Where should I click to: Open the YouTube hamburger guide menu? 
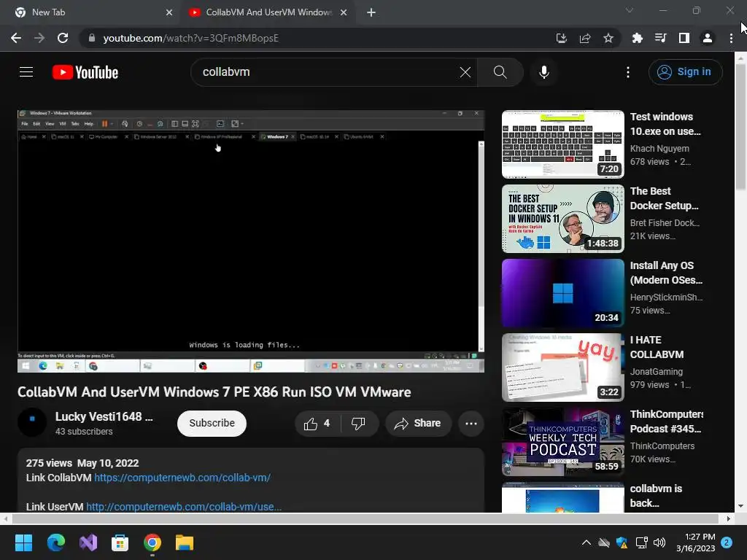(26, 72)
